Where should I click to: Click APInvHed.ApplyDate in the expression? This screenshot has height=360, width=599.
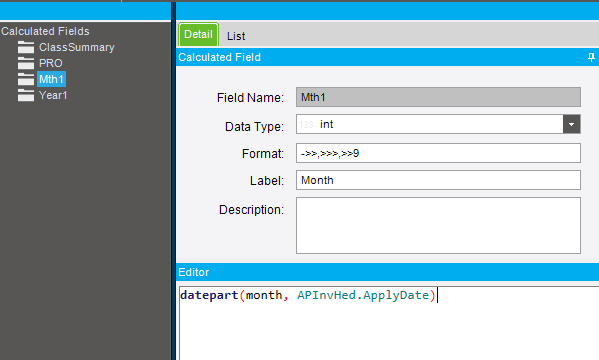[363, 295]
